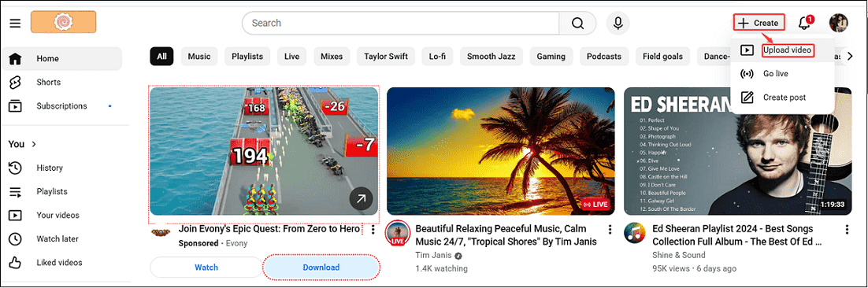Select the Playlists filter chip

[x=247, y=57]
